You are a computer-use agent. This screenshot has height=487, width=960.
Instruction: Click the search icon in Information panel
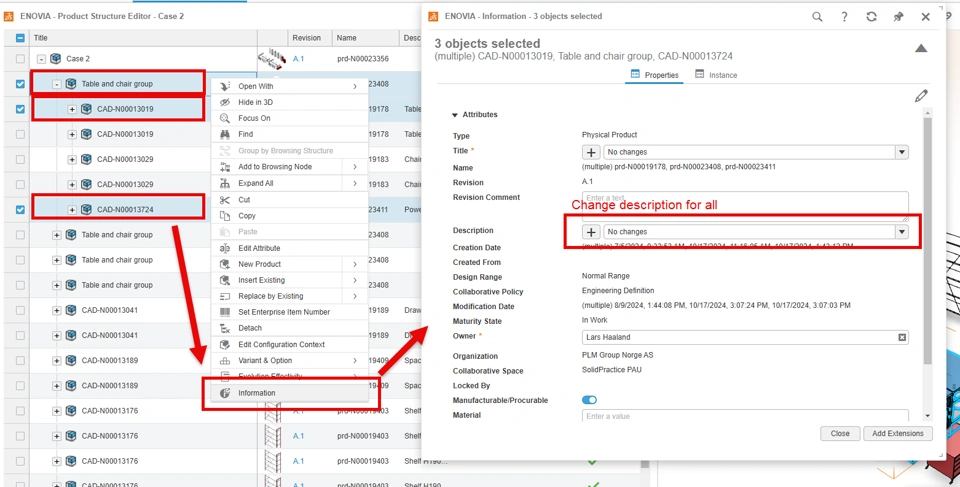(817, 17)
